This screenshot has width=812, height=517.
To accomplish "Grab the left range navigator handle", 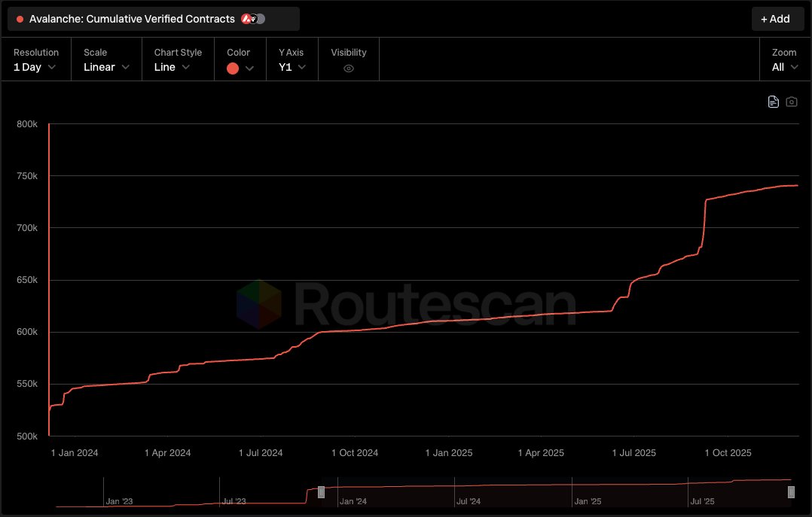I will pyautogui.click(x=321, y=492).
